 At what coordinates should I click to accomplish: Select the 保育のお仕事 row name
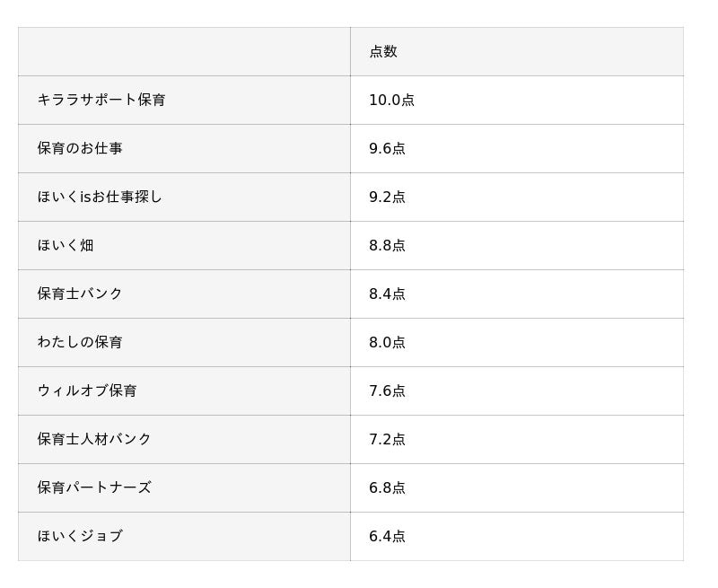(80, 149)
